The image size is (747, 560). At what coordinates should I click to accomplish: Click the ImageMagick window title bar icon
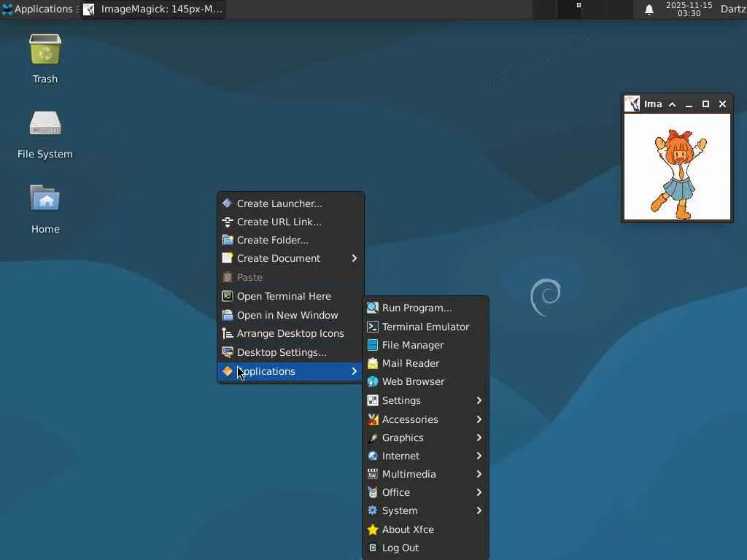(x=632, y=104)
